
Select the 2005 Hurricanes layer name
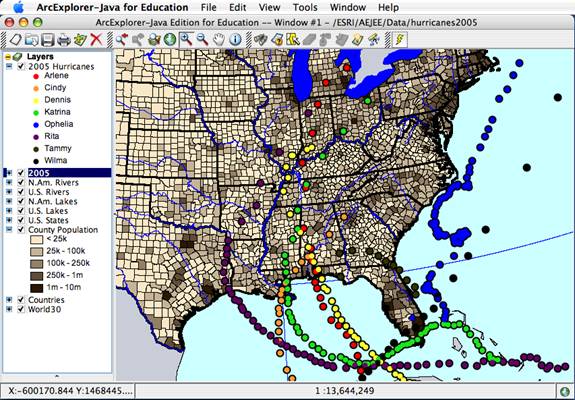tap(61, 67)
